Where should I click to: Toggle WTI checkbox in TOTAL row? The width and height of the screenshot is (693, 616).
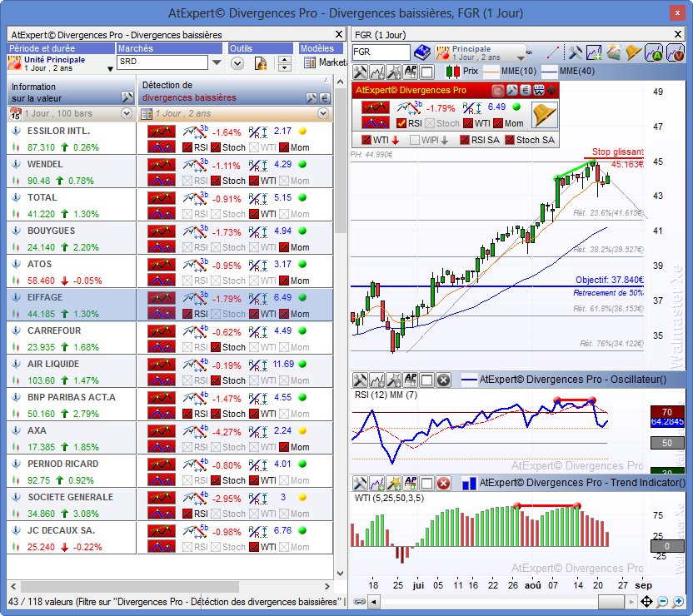click(254, 214)
